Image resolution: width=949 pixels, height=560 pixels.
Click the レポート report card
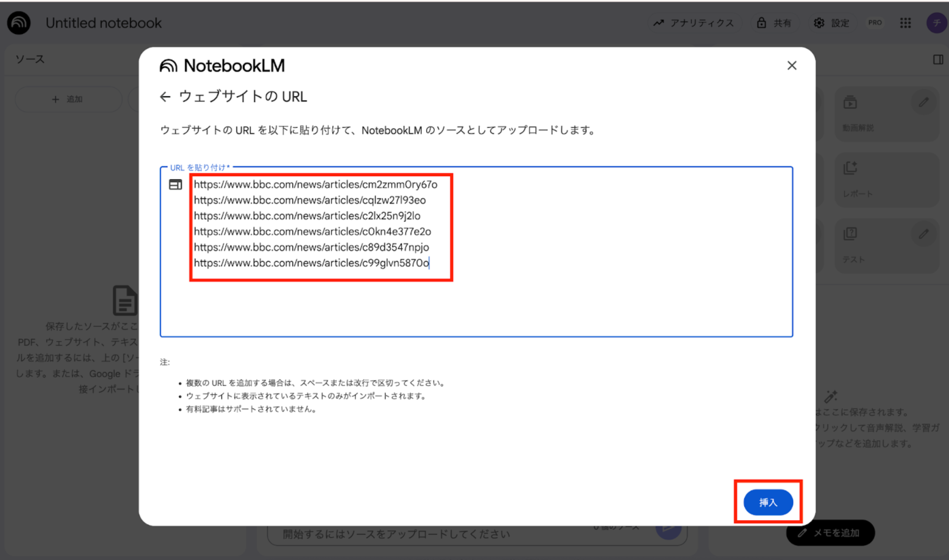[886, 180]
